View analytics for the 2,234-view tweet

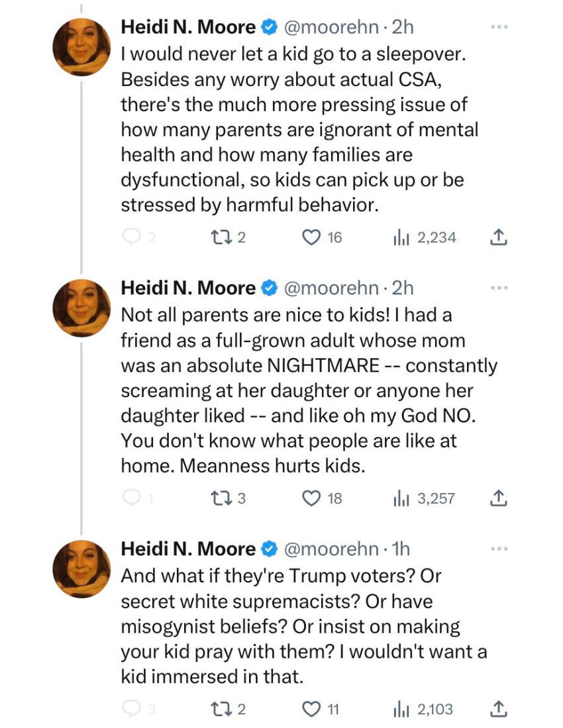411,237
